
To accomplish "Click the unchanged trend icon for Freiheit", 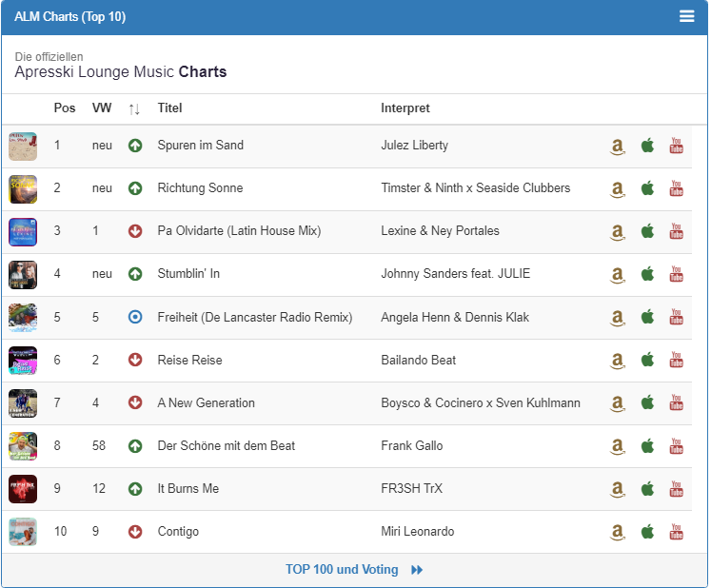I will (x=135, y=317).
